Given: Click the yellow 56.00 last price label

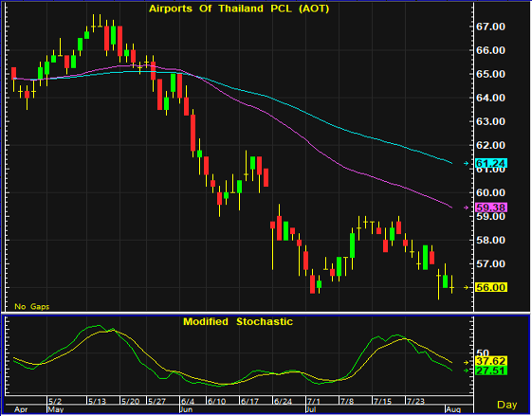Looking at the screenshot, I should click(491, 287).
